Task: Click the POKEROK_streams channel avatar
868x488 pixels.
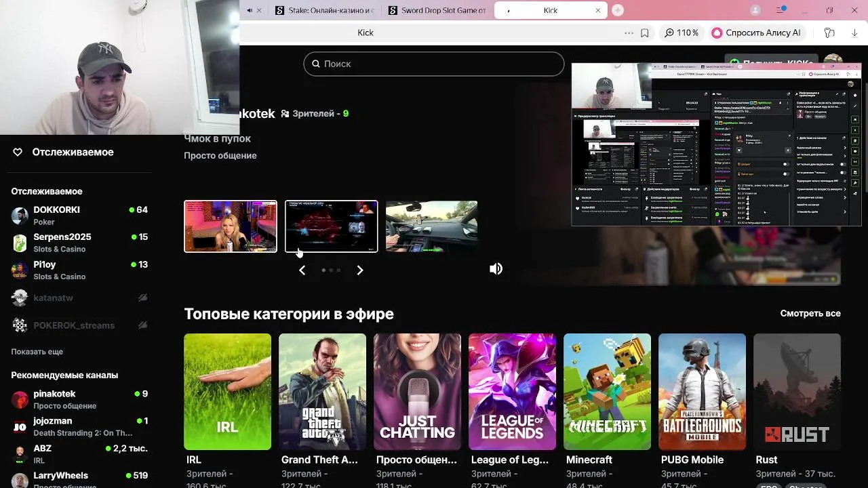Action: [x=20, y=325]
